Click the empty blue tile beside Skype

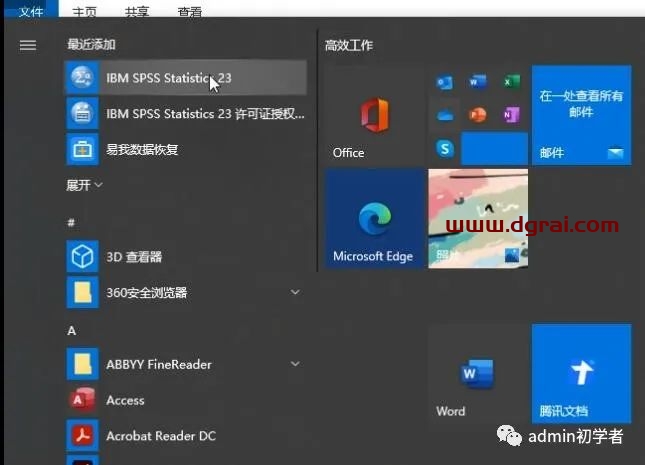click(494, 148)
